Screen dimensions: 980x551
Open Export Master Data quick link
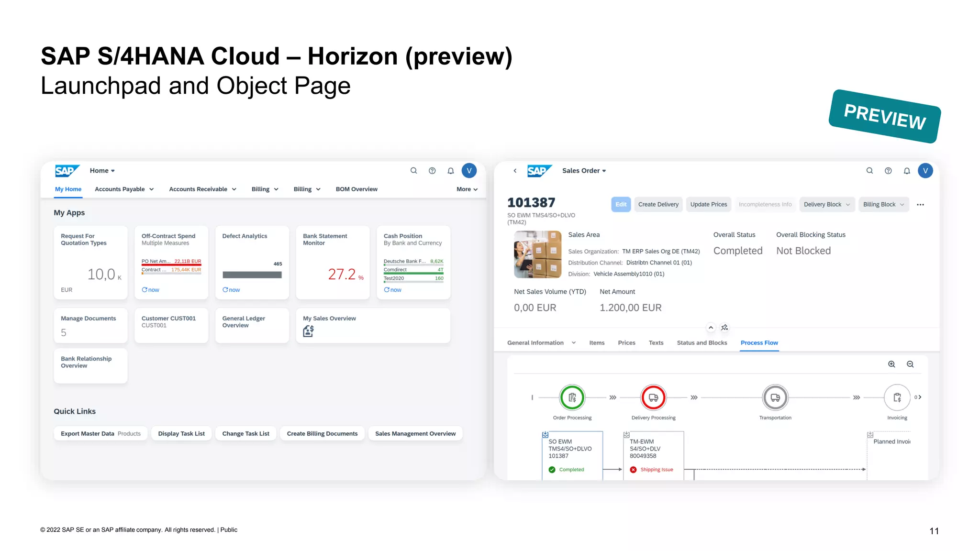click(101, 434)
